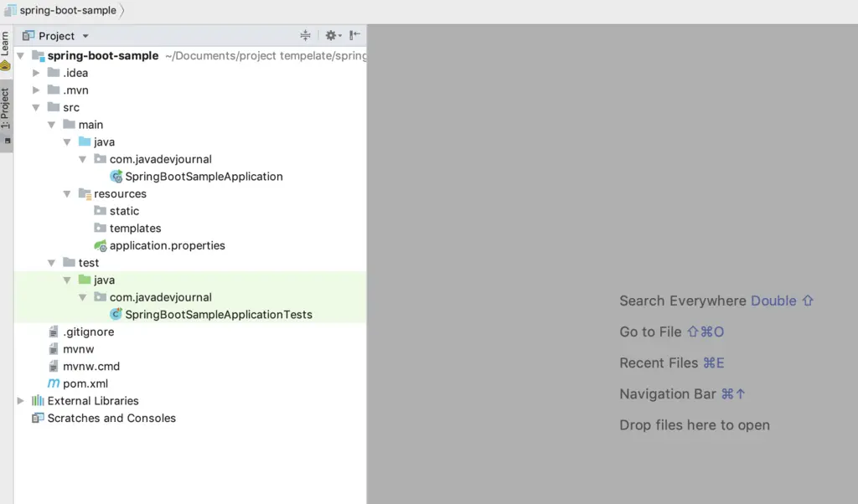Collapse com.javadevjournal package arrow under test
858x504 pixels.
pos(83,297)
